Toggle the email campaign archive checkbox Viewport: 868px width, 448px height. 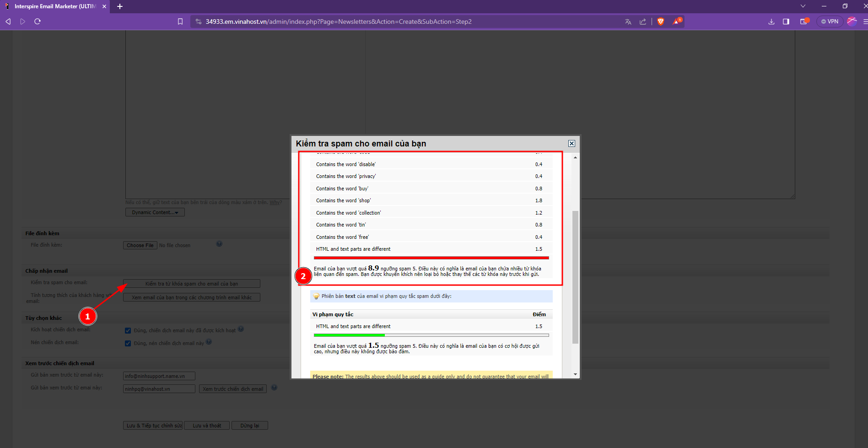pyautogui.click(x=128, y=343)
